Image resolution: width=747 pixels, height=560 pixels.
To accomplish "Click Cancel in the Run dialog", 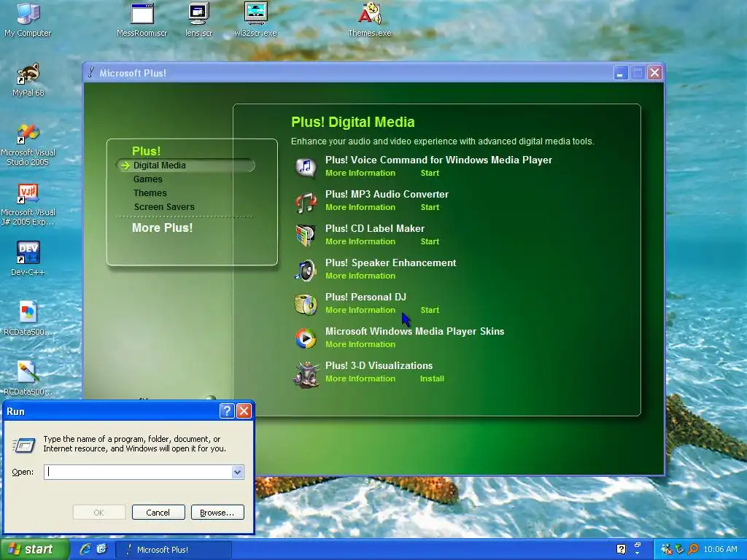I will tap(158, 513).
